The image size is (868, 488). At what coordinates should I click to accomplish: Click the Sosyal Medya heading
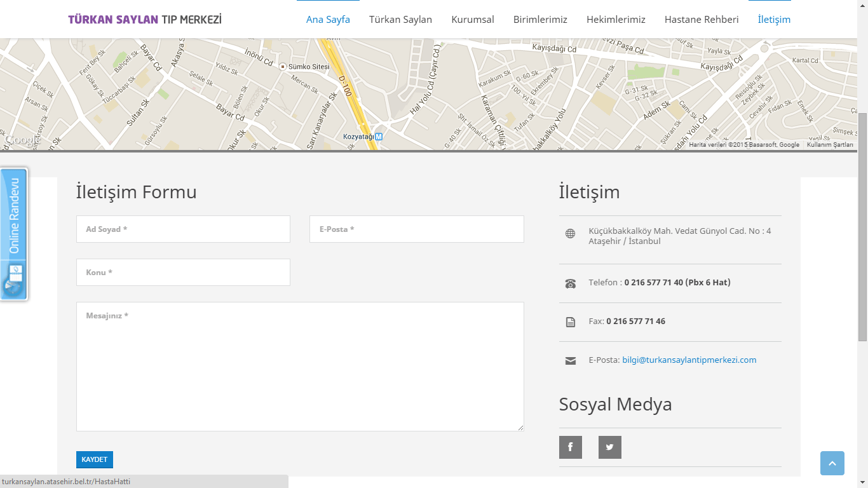615,404
